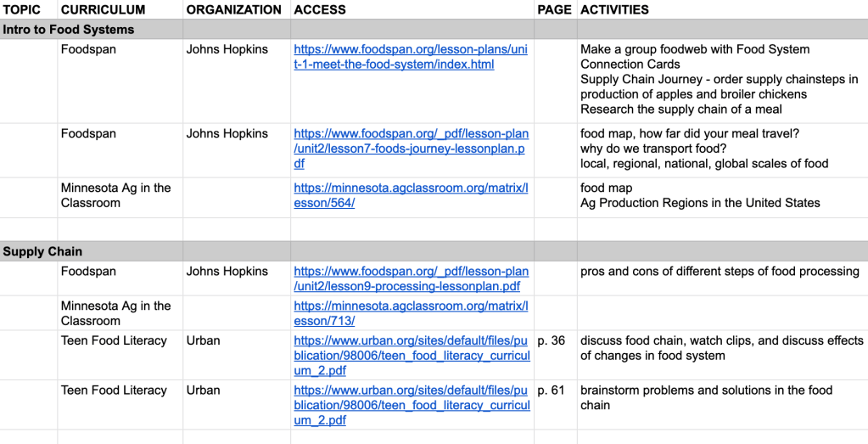This screenshot has width=868, height=444.
Task: Open the Foodspan lesson9 processing lesson plan link
Action: click(x=411, y=278)
